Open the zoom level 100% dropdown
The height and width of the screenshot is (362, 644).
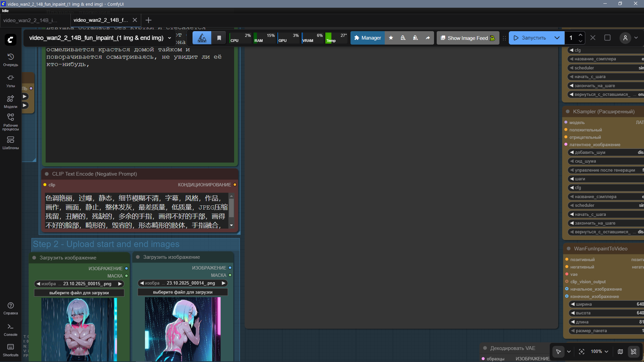[599, 351]
